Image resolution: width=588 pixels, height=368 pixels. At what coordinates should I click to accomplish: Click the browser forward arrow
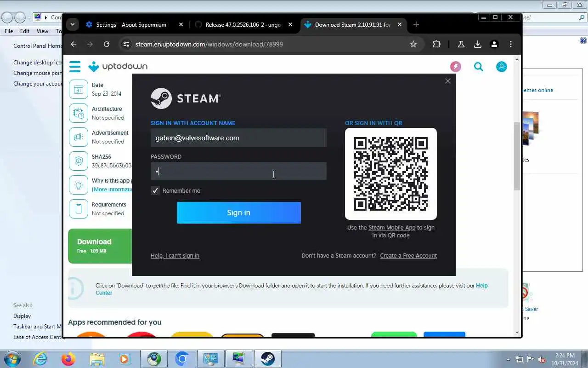coord(90,44)
